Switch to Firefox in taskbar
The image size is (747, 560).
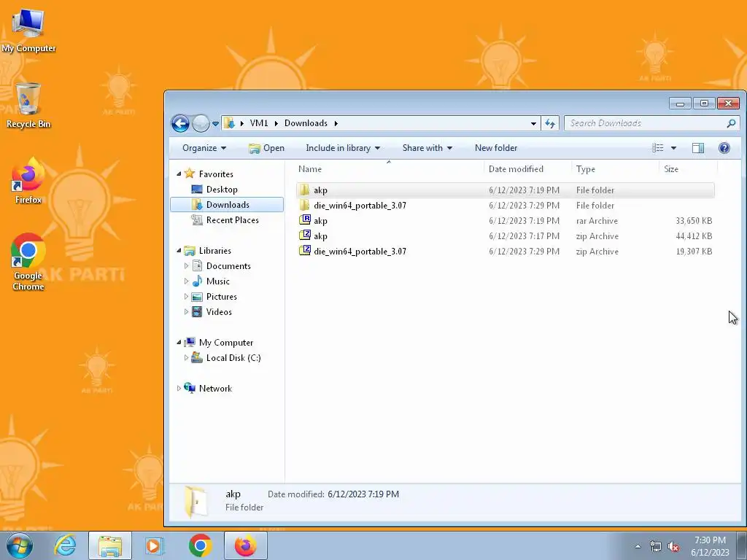click(x=245, y=545)
